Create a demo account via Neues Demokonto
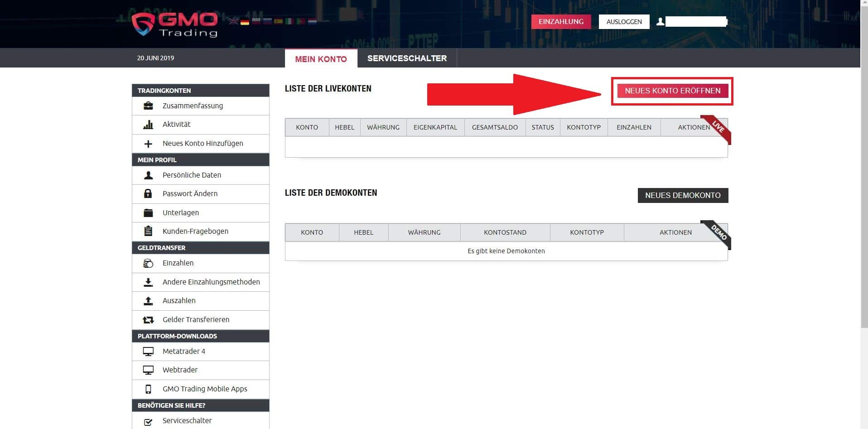Image resolution: width=868 pixels, height=429 pixels. [x=683, y=195]
